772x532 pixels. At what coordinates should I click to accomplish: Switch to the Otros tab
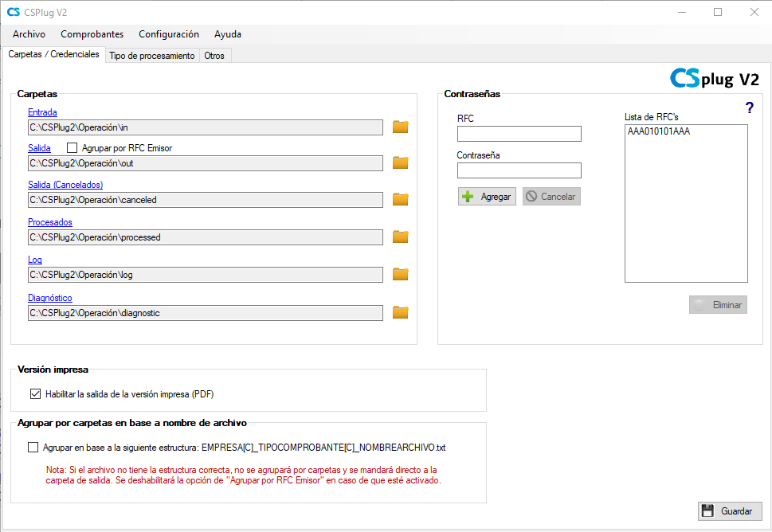coord(214,56)
